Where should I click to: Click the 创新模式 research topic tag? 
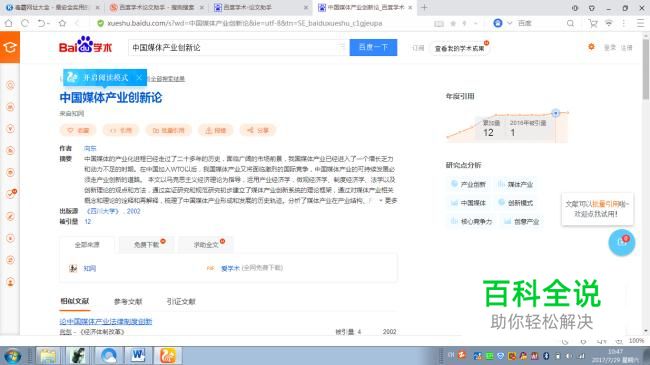[516, 203]
